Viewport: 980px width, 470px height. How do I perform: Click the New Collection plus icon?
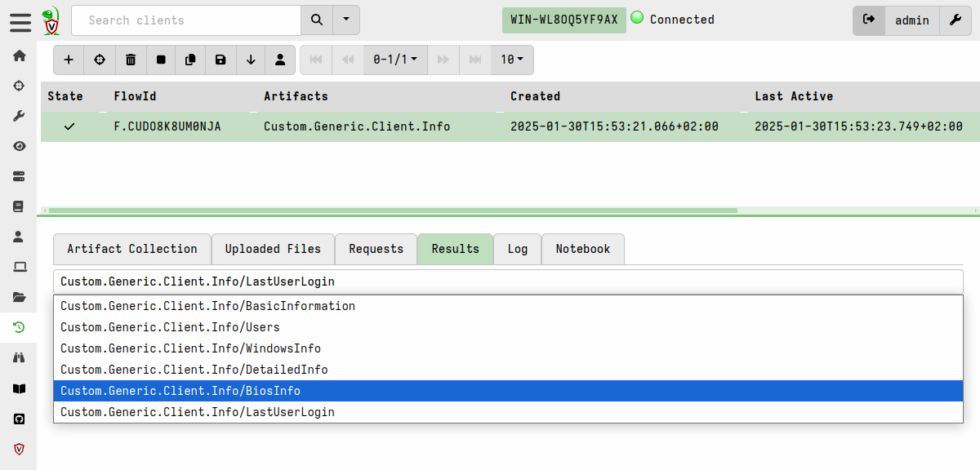coord(69,60)
